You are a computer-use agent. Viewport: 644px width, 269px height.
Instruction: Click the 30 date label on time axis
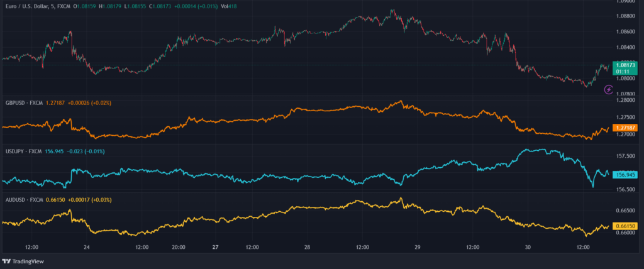(528, 248)
